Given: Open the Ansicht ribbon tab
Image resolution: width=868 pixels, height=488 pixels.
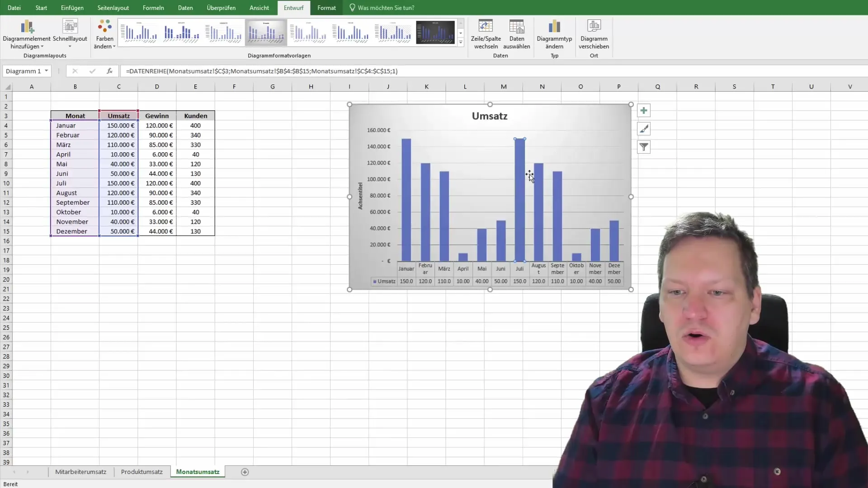Looking at the screenshot, I should [259, 8].
